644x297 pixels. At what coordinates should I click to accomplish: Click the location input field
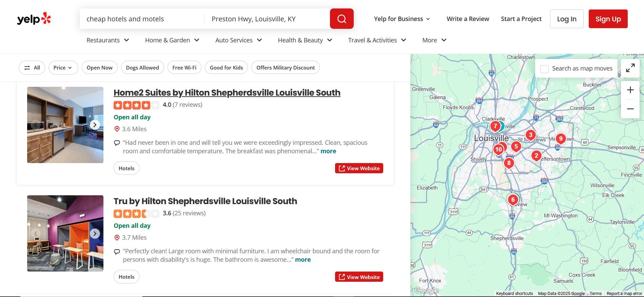point(267,19)
